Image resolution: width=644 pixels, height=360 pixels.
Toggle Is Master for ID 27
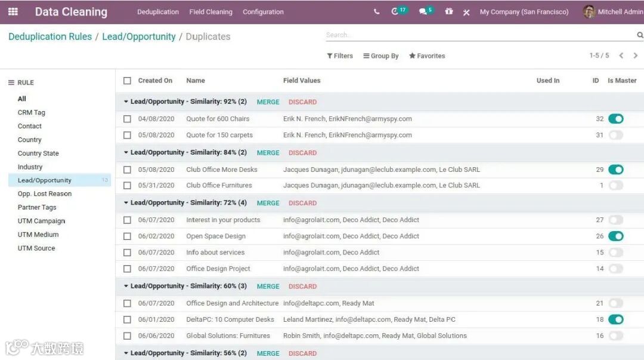tap(615, 220)
